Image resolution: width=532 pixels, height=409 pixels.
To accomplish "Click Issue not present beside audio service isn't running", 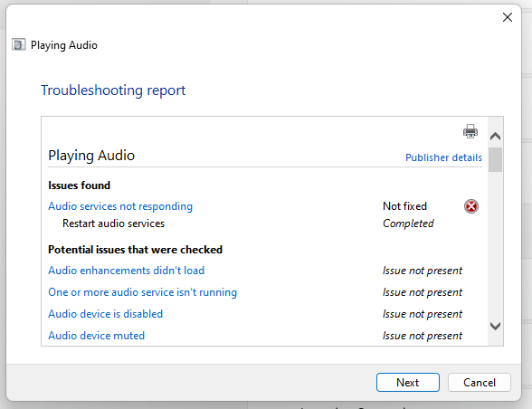I will tap(423, 292).
